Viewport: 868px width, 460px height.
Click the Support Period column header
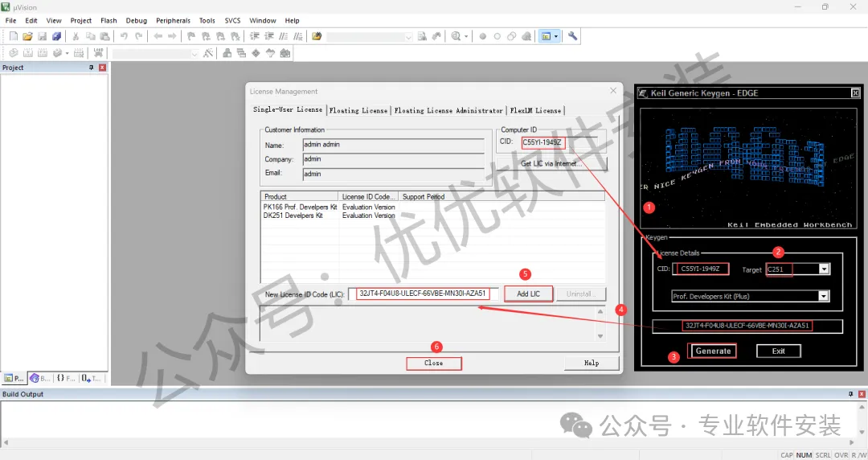(x=502, y=197)
